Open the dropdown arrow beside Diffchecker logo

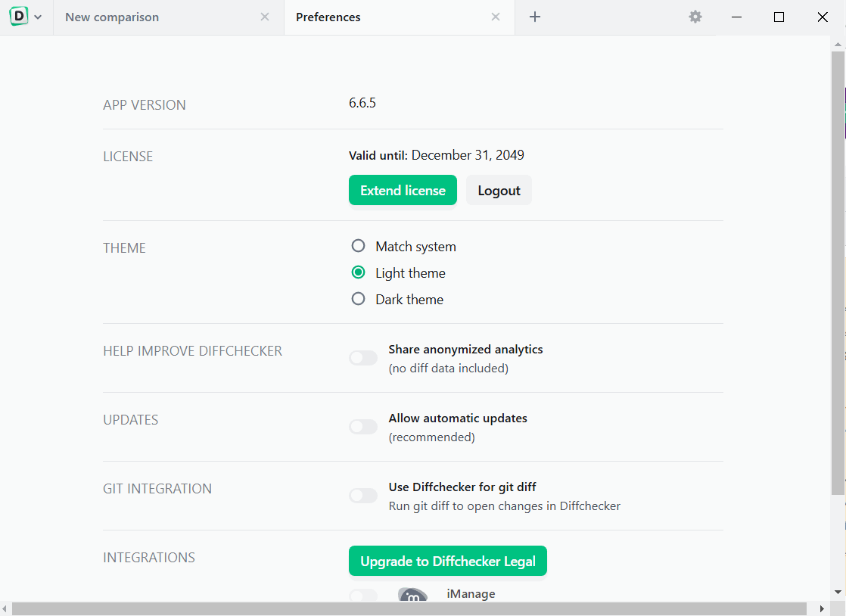click(38, 17)
